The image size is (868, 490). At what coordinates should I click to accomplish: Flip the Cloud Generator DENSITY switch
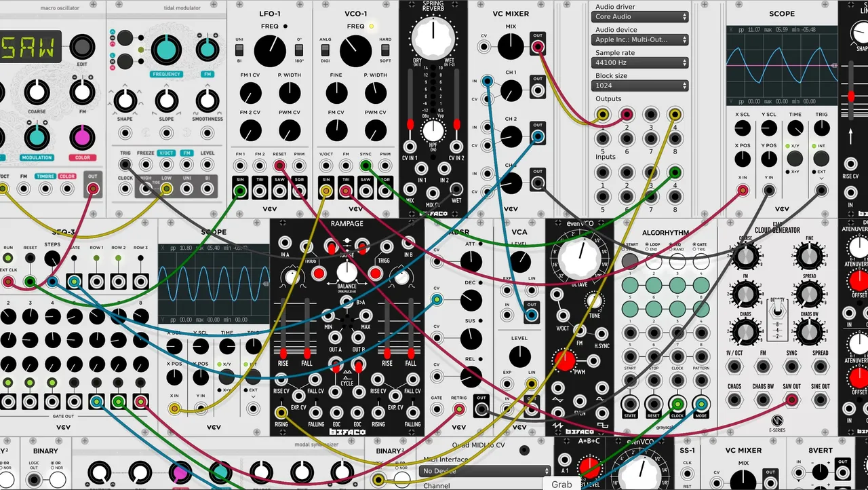click(x=778, y=309)
